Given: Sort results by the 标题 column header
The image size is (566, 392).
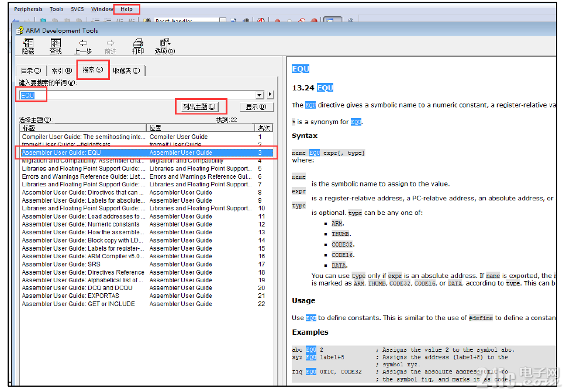Looking at the screenshot, I should pyautogui.click(x=84, y=128).
